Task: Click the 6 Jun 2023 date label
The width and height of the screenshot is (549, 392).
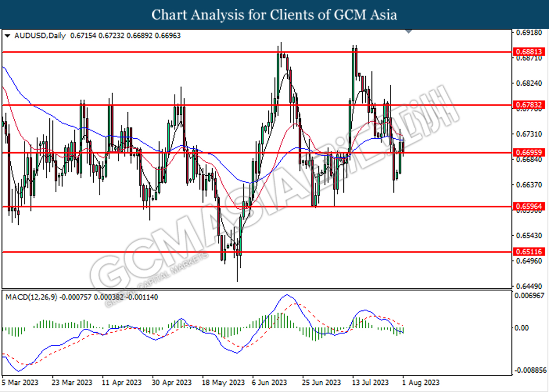Action: tap(269, 382)
